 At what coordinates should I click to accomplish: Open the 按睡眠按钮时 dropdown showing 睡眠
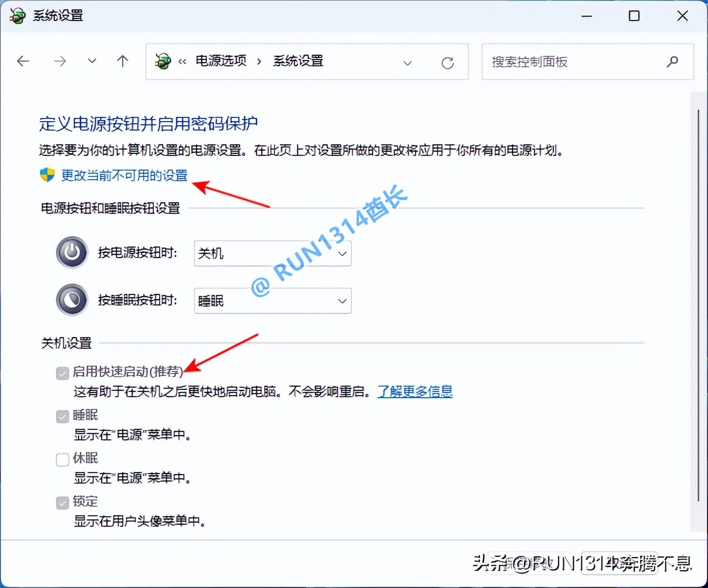(x=272, y=301)
